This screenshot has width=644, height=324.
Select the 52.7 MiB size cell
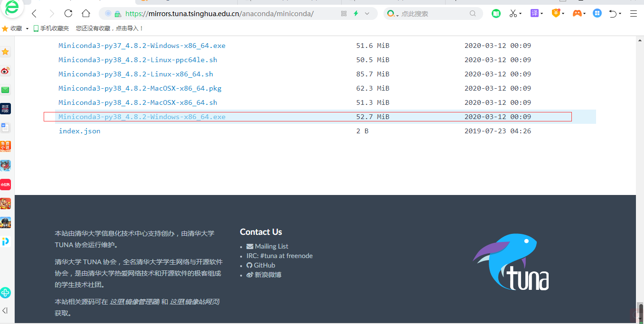point(373,117)
